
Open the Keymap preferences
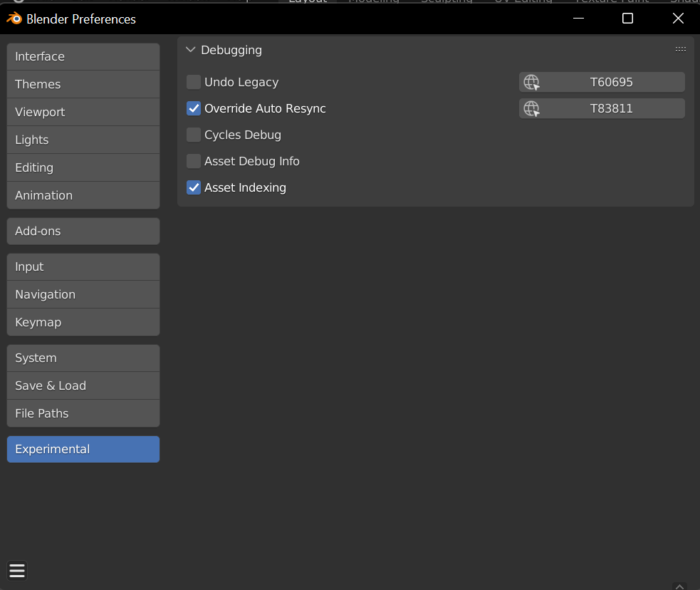pyautogui.click(x=83, y=323)
